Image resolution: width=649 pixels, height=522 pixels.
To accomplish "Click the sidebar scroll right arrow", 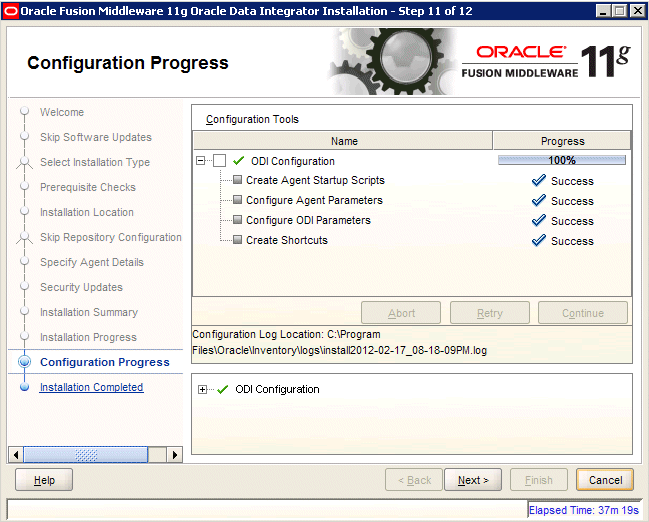I will click(x=175, y=455).
